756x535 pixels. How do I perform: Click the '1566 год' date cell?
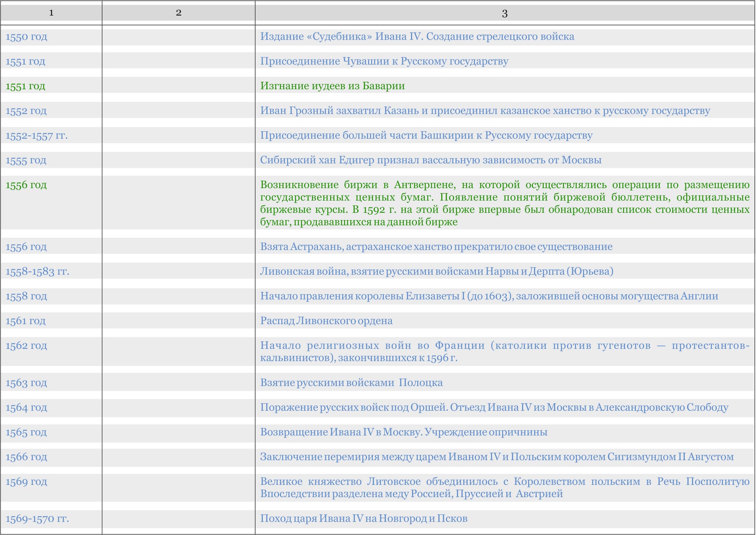click(x=26, y=457)
